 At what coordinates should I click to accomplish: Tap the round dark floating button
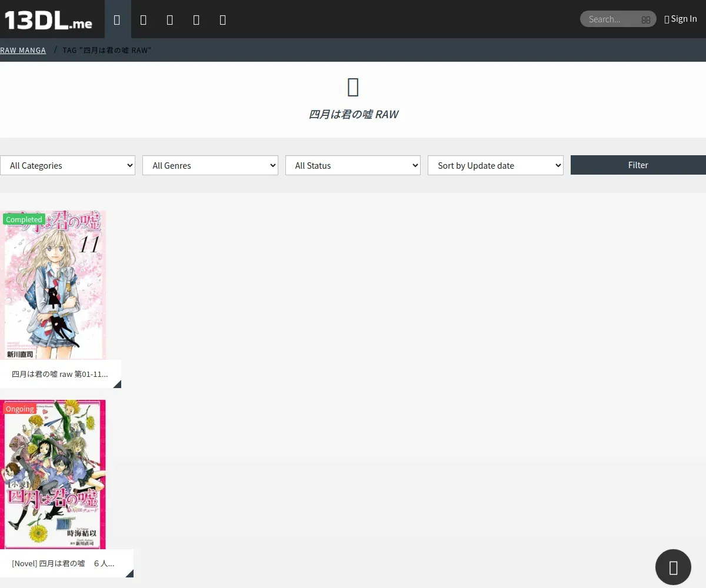click(673, 567)
